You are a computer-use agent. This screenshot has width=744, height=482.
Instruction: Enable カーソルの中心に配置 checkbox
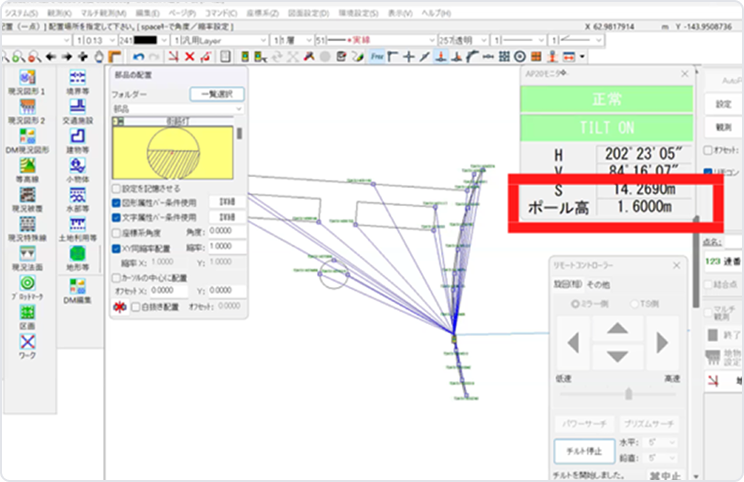coord(116,278)
